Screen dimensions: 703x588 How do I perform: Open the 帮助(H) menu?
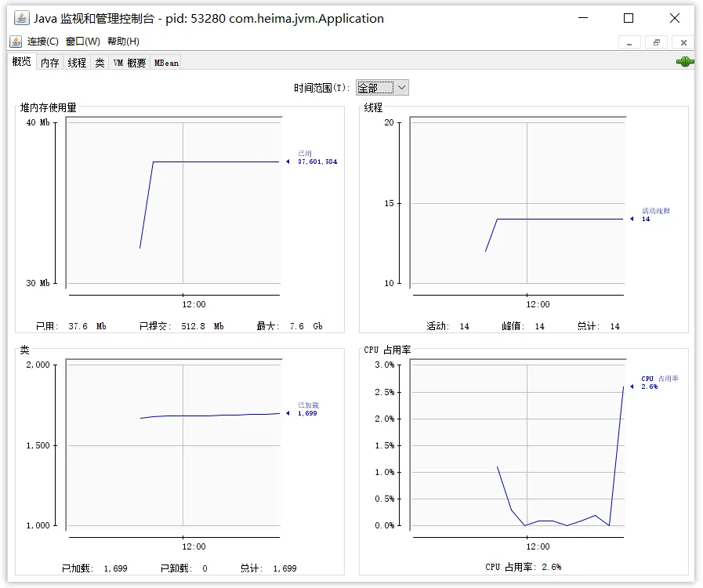pos(123,42)
